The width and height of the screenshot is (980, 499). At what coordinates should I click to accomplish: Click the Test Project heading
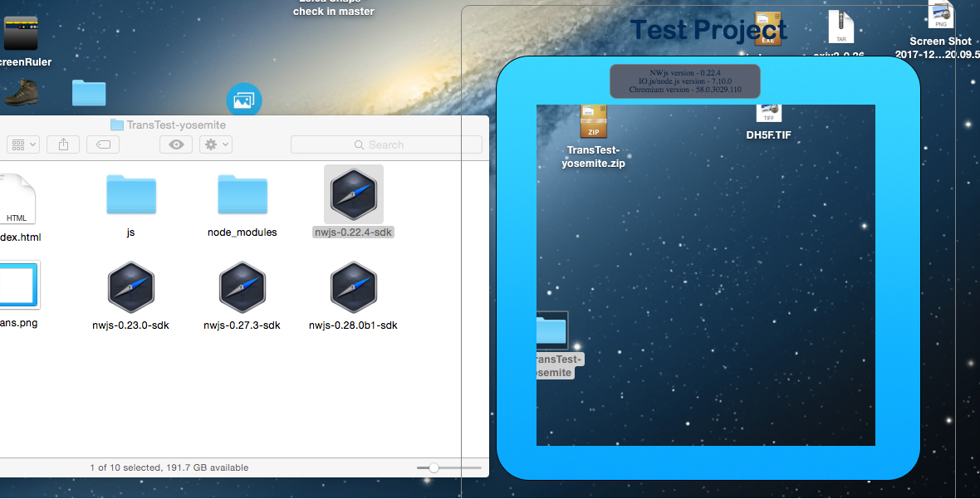708,29
